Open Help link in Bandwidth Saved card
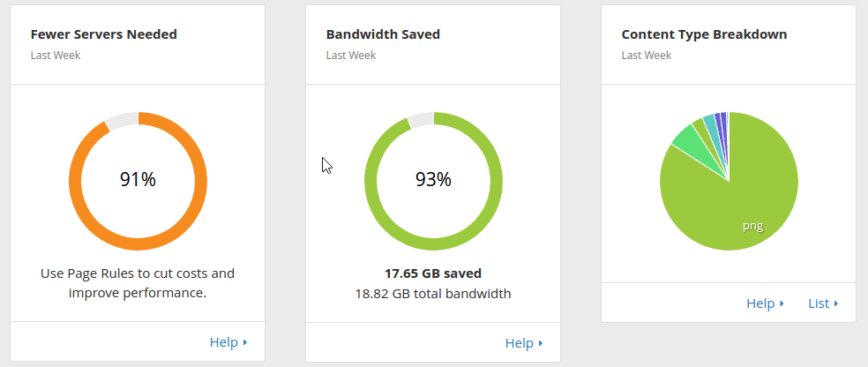The width and height of the screenshot is (868, 367). (520, 343)
